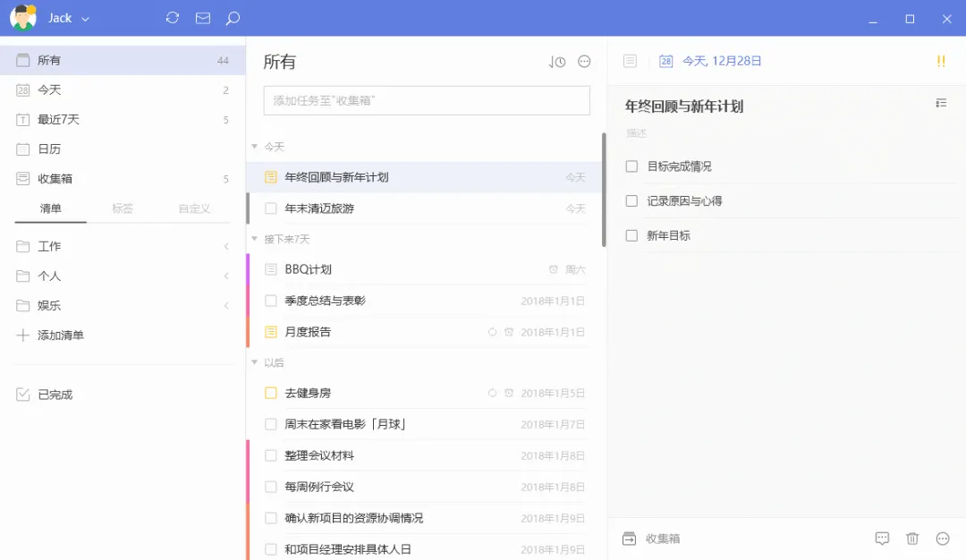Open the calendar date icon in detail pane

pos(665,61)
